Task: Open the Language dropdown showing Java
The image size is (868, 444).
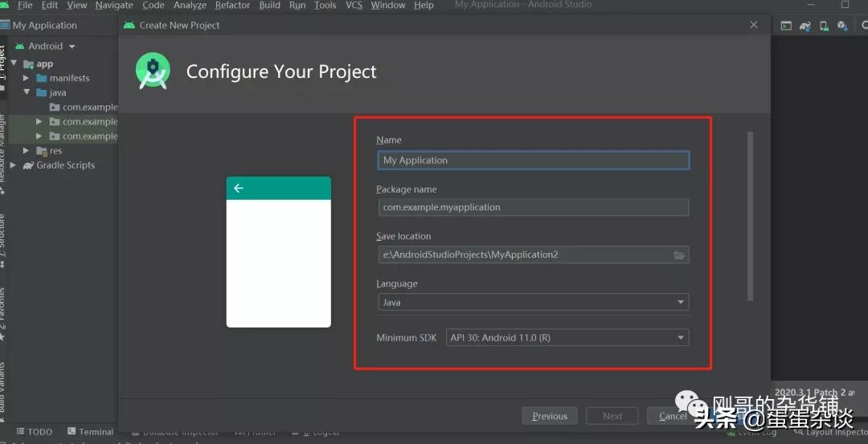Action: pos(533,303)
